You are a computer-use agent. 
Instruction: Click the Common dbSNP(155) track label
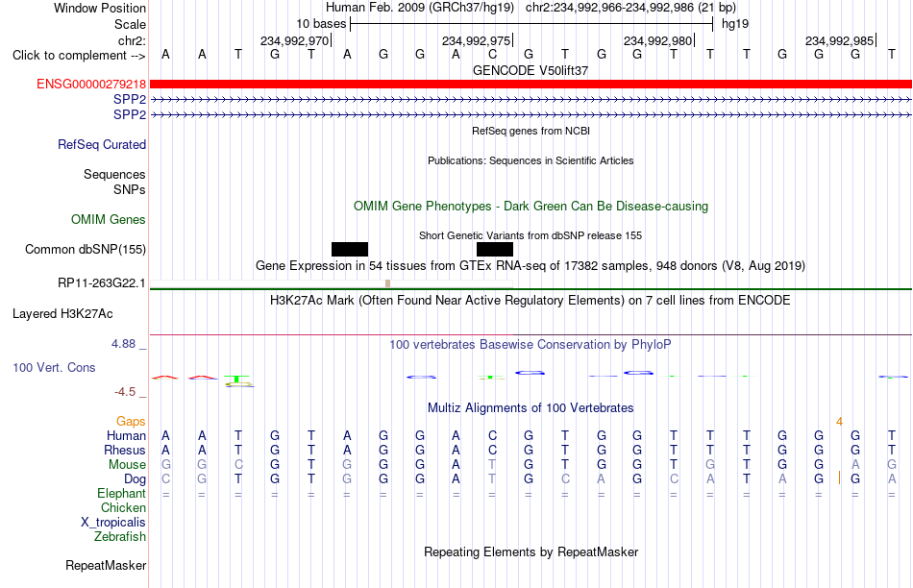(x=85, y=249)
